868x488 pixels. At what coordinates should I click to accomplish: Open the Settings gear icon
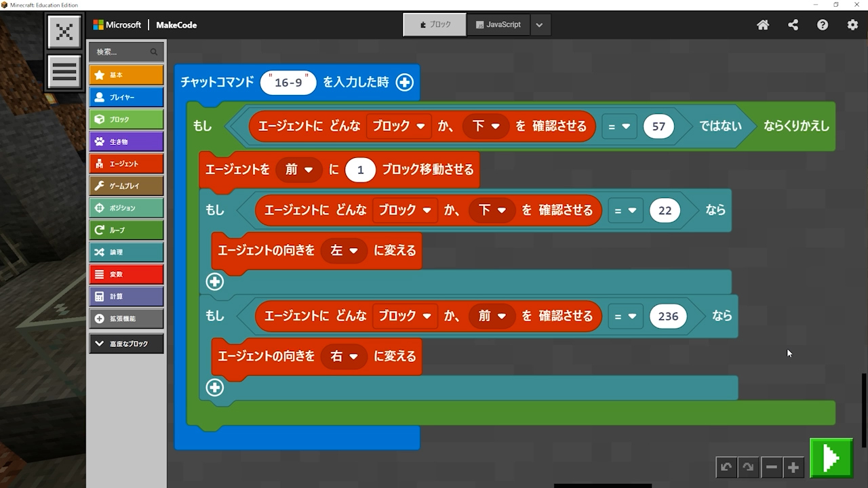coord(852,25)
